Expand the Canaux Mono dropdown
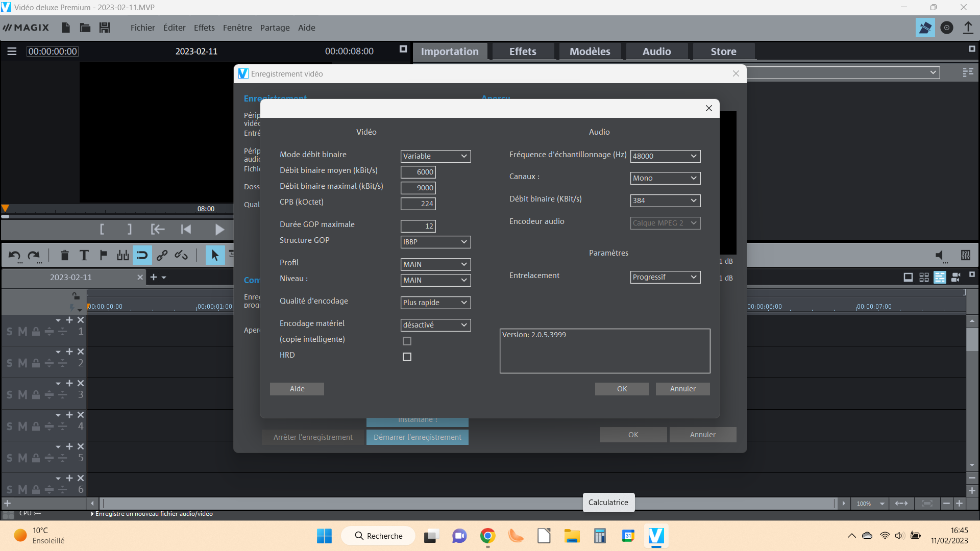 click(665, 178)
